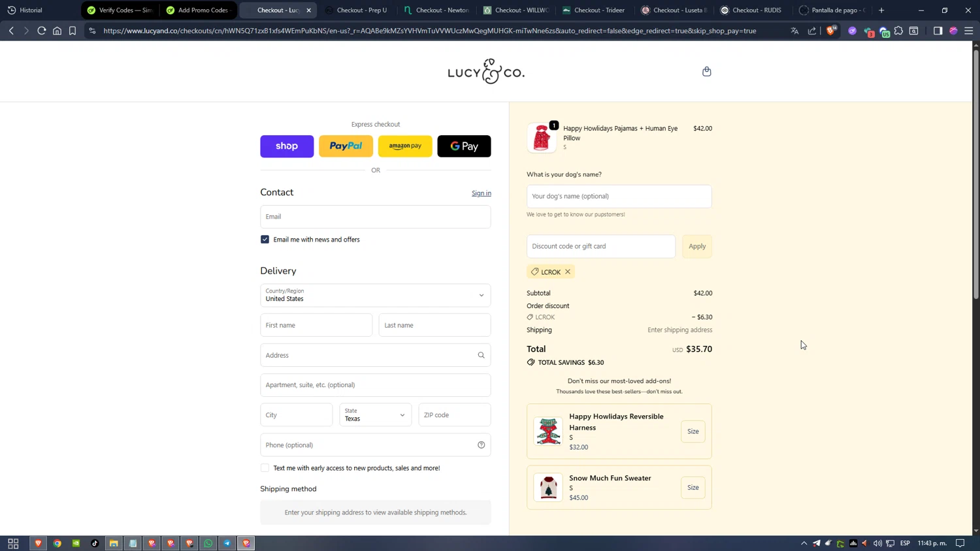Viewport: 980px width, 551px height.
Task: Click the browser reload button
Action: [x=41, y=31]
